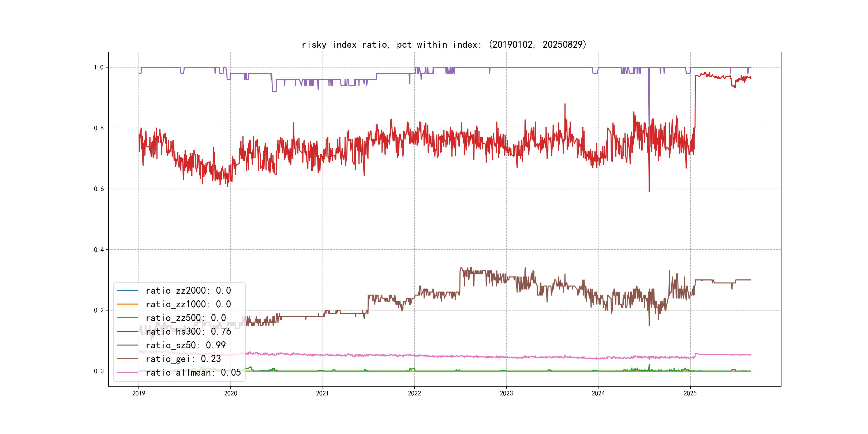The height and width of the screenshot is (434, 868).
Task: Click the orange ratio_zz1000 legend line
Action: pos(127,304)
